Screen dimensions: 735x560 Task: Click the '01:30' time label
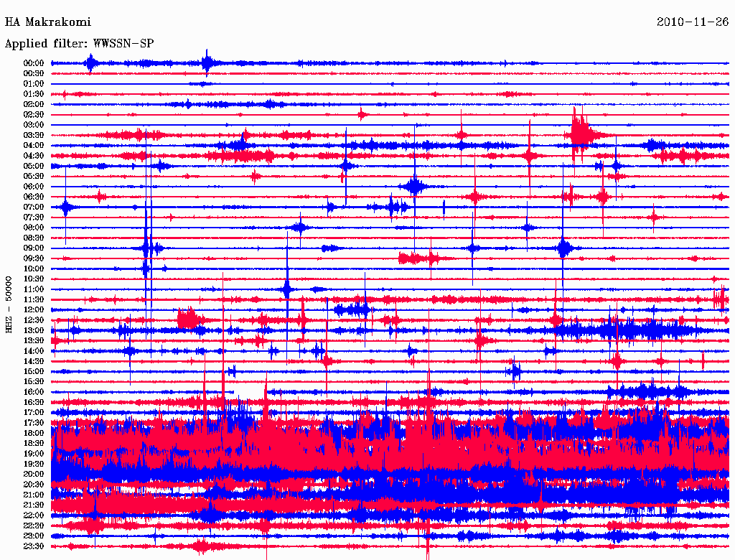(34, 94)
